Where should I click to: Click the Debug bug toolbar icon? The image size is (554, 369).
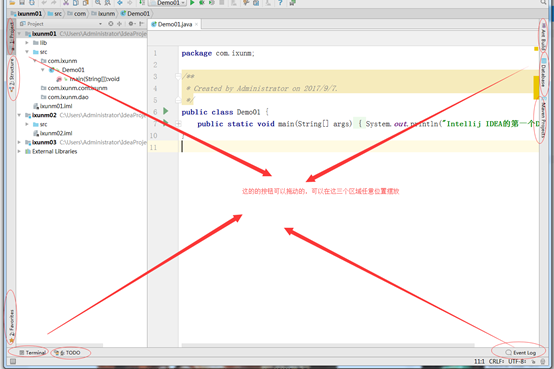(x=202, y=2)
